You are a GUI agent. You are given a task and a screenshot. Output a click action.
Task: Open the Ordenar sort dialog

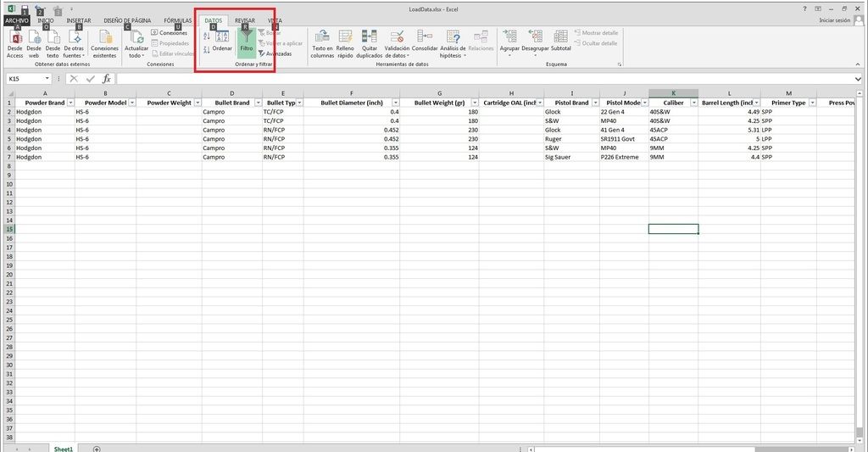pyautogui.click(x=222, y=42)
